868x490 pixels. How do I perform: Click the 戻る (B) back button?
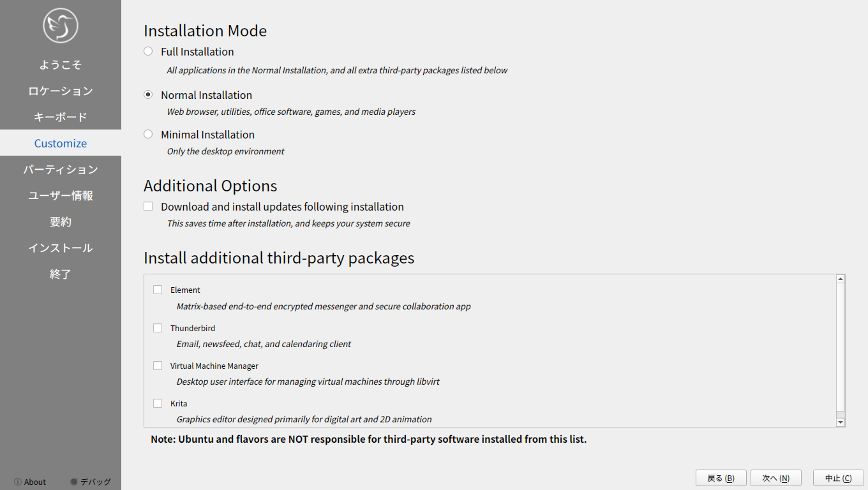click(721, 478)
